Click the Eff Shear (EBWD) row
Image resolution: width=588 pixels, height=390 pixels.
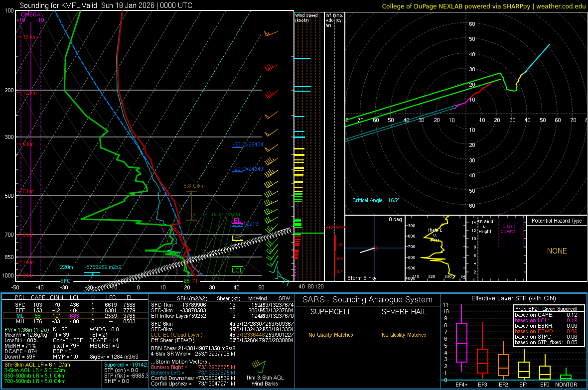pyautogui.click(x=222, y=340)
